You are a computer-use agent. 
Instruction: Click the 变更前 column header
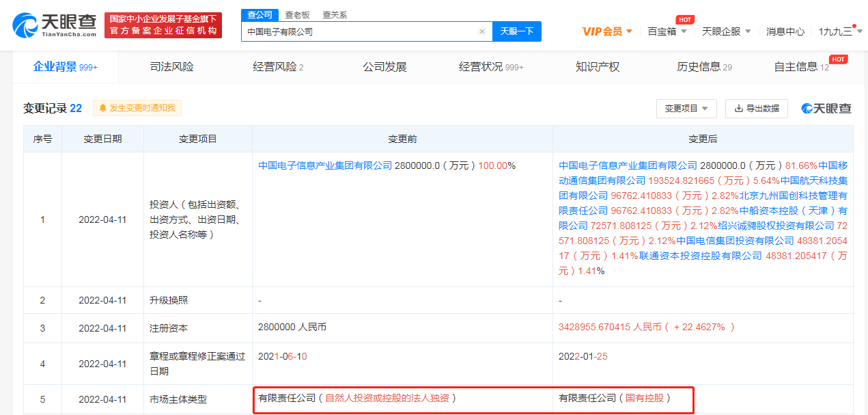click(402, 139)
